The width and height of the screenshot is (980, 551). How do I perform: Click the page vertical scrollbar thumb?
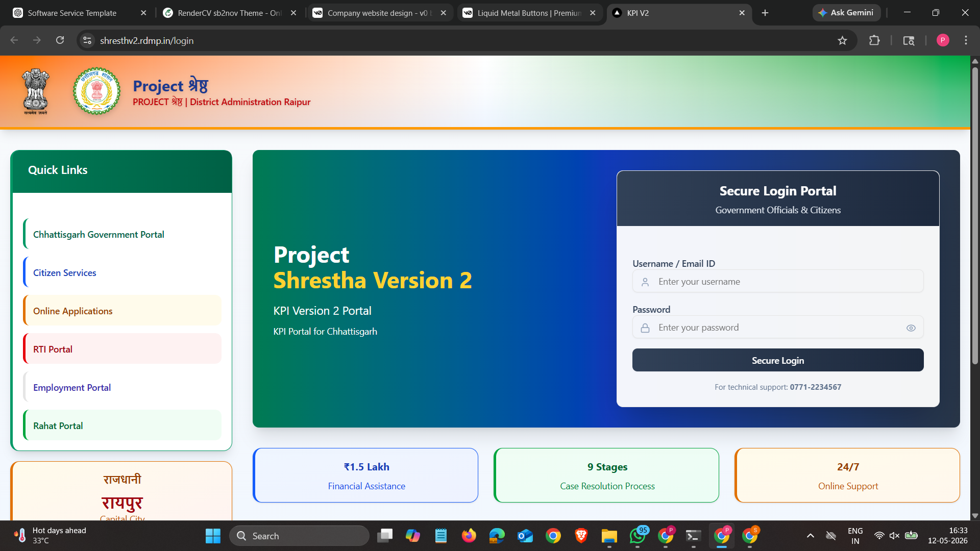point(974,214)
